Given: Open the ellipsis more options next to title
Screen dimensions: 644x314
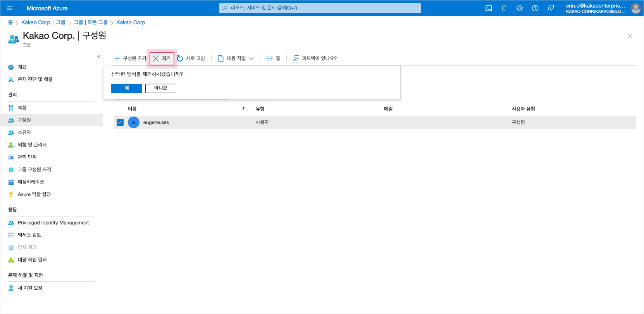Looking at the screenshot, I should point(119,36).
